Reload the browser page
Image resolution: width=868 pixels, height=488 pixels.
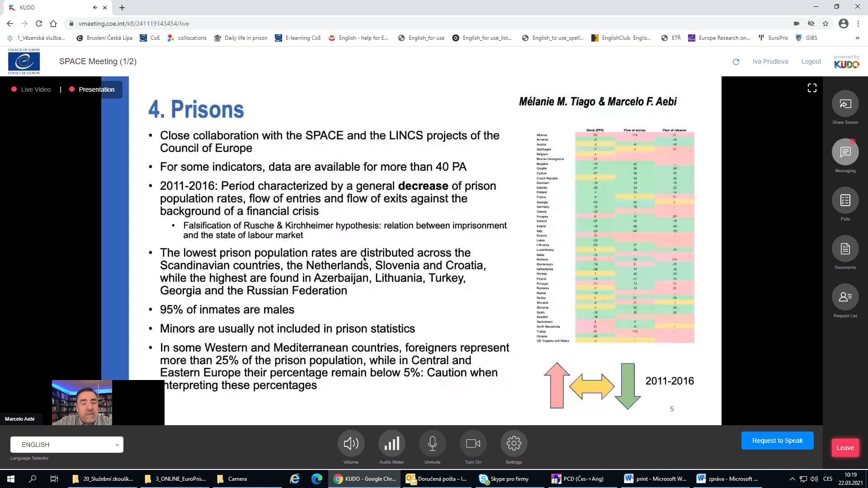(x=39, y=23)
